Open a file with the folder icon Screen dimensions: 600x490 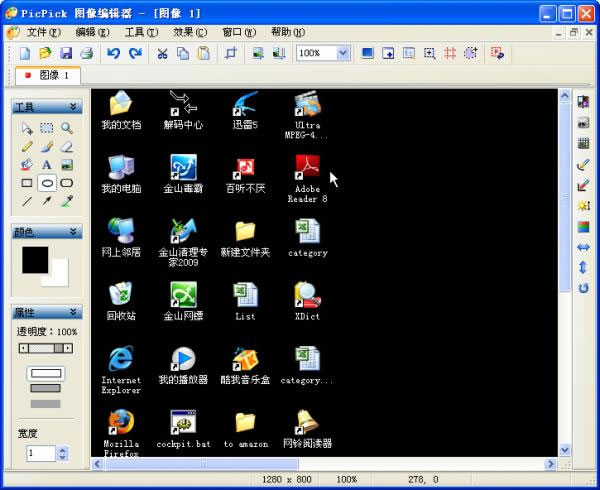click(46, 53)
